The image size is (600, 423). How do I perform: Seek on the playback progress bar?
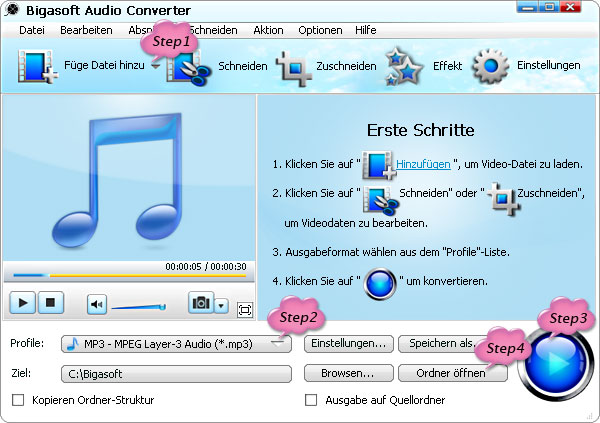pos(129,275)
